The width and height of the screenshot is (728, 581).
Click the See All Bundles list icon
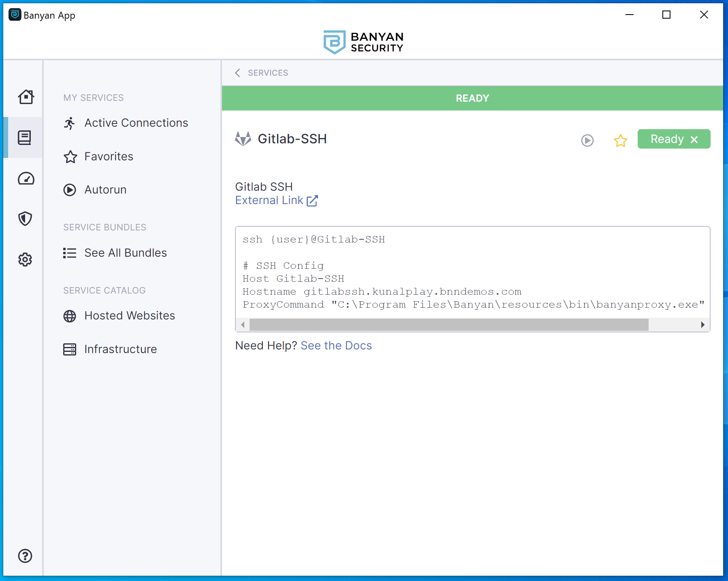(70, 253)
